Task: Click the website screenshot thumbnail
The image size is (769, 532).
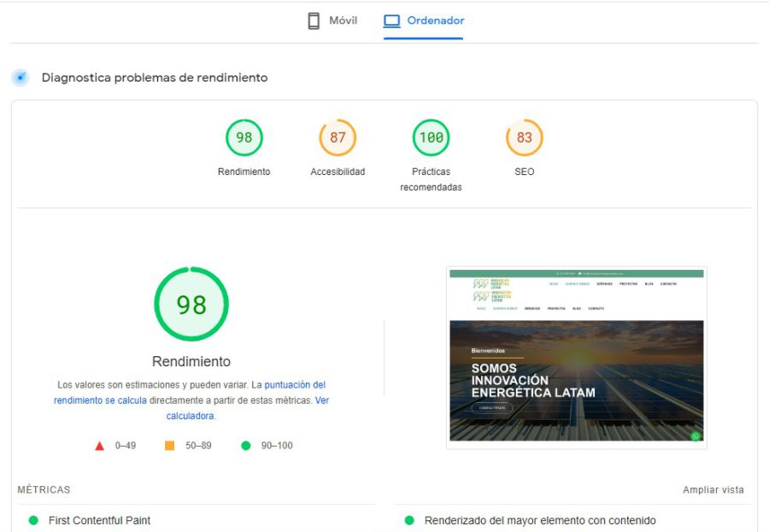Action: coord(577,357)
